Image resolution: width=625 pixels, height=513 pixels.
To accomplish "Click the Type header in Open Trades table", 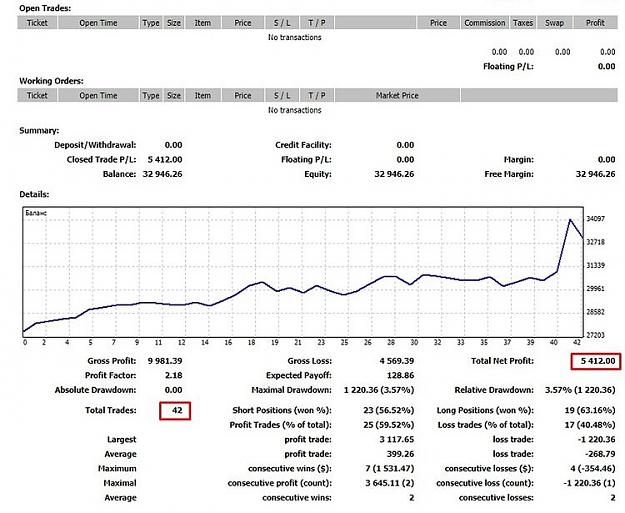I will pos(151,23).
